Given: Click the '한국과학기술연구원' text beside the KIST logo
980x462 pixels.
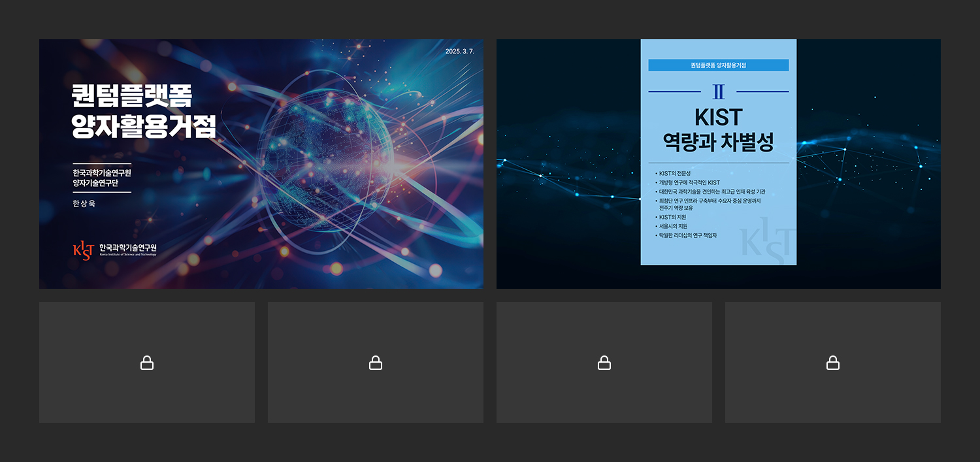Looking at the screenshot, I should pos(128,248).
